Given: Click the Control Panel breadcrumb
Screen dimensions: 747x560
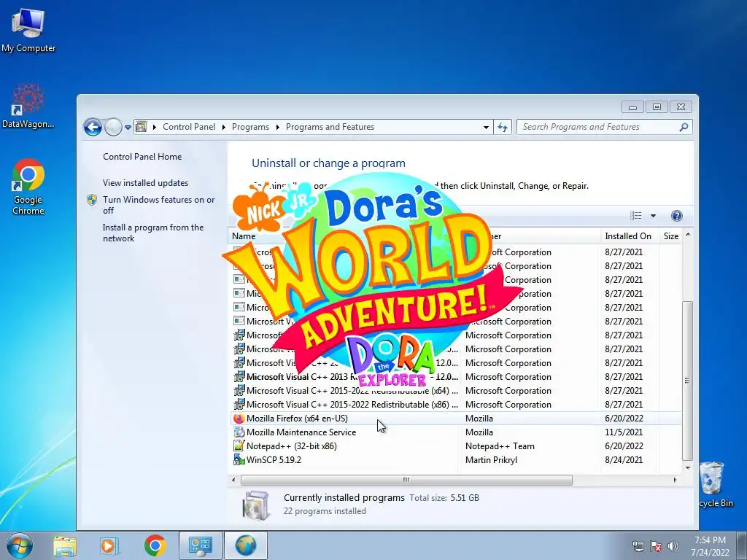Looking at the screenshot, I should coord(189,127).
